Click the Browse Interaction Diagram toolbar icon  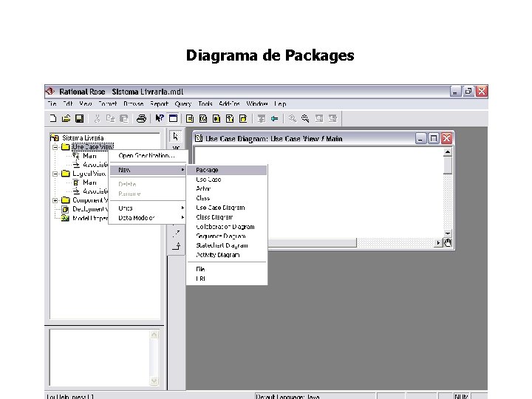[x=203, y=118]
